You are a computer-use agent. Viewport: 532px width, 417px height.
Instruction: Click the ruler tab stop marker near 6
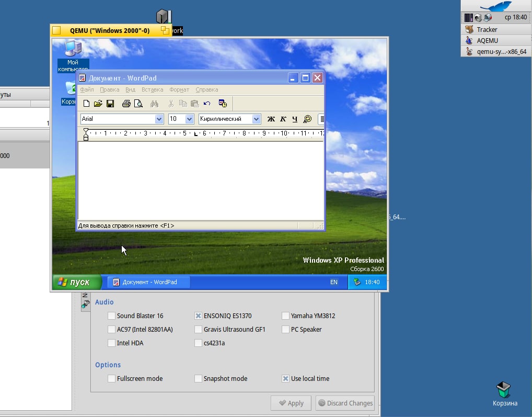tap(196, 134)
